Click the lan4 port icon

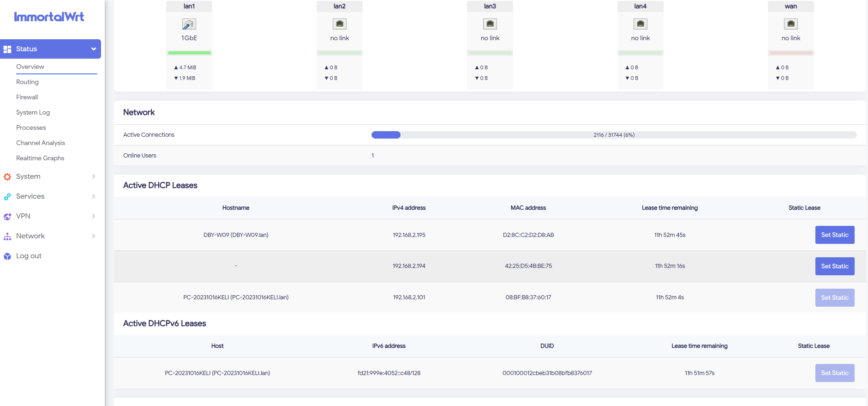(641, 24)
